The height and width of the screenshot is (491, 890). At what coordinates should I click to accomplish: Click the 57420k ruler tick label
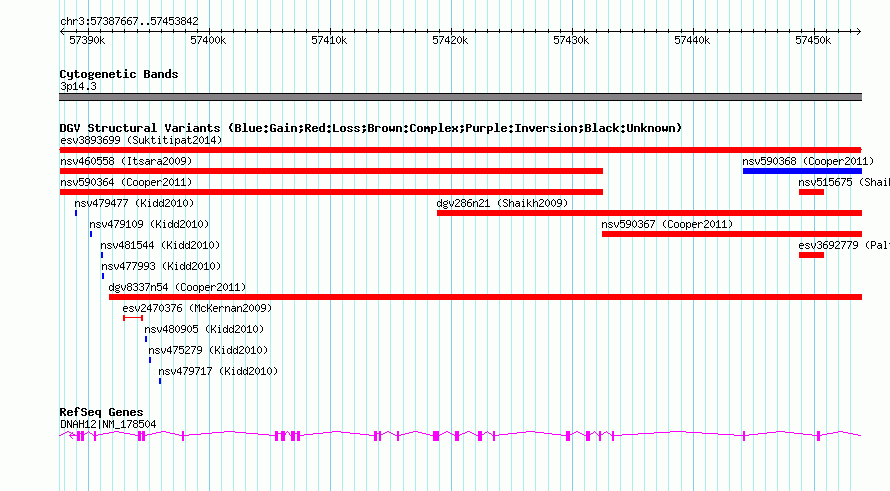(x=450, y=40)
